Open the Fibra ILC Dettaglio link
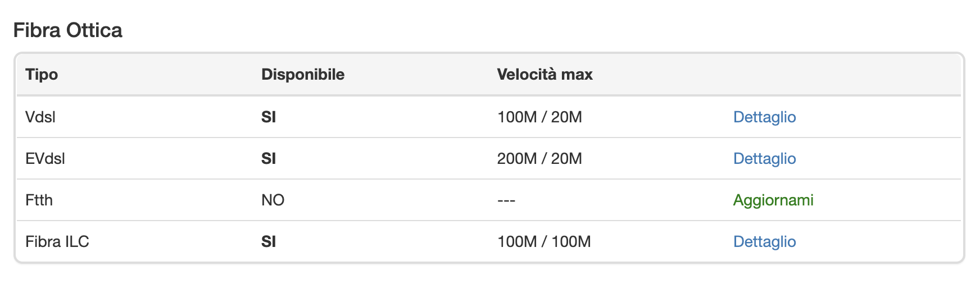Viewport: 980px width, 284px height. (764, 241)
